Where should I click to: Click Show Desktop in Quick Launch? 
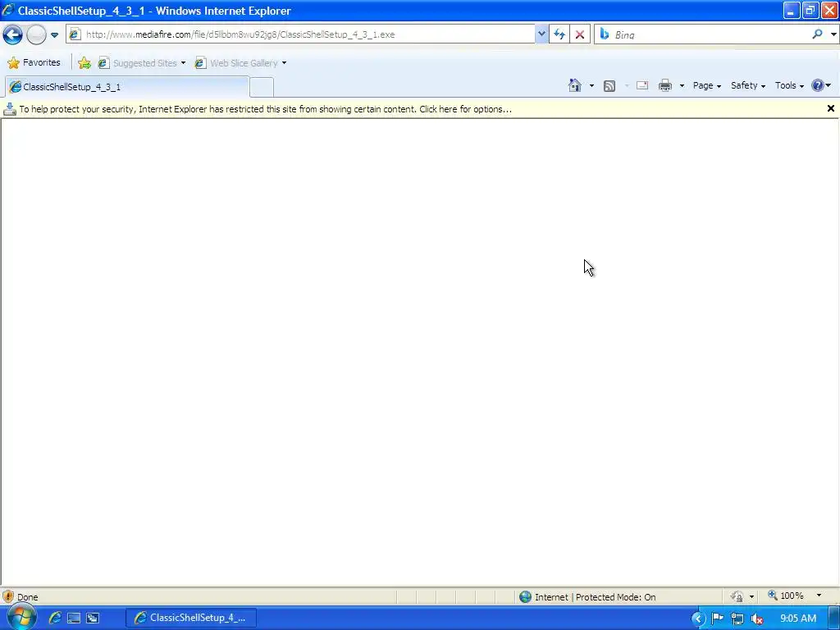coord(73,618)
